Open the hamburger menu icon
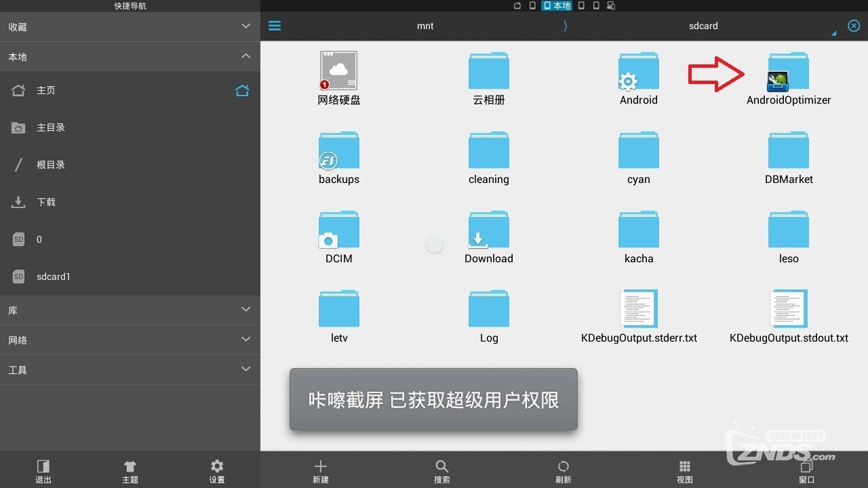Viewport: 868px width, 488px height. (275, 26)
